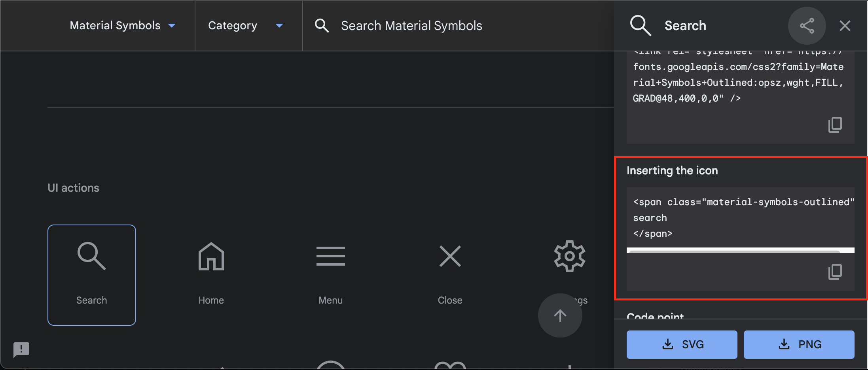Copy the stylesheet link code

(835, 125)
